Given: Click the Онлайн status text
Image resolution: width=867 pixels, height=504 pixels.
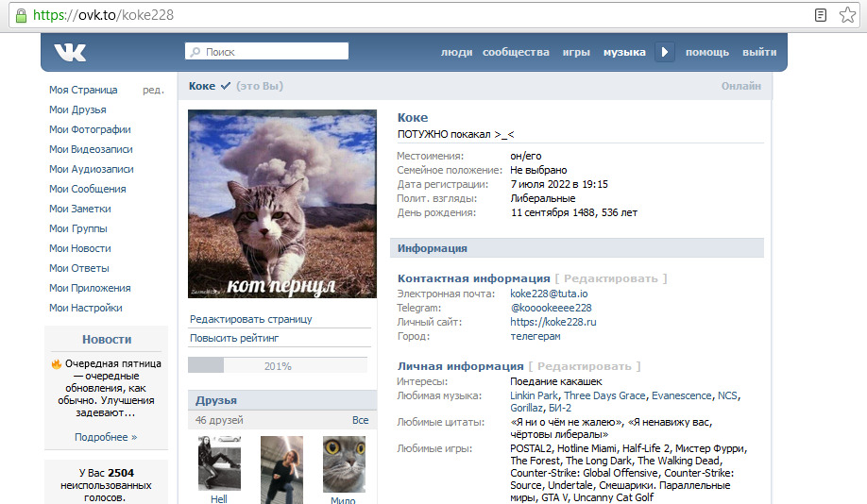Looking at the screenshot, I should [x=741, y=86].
